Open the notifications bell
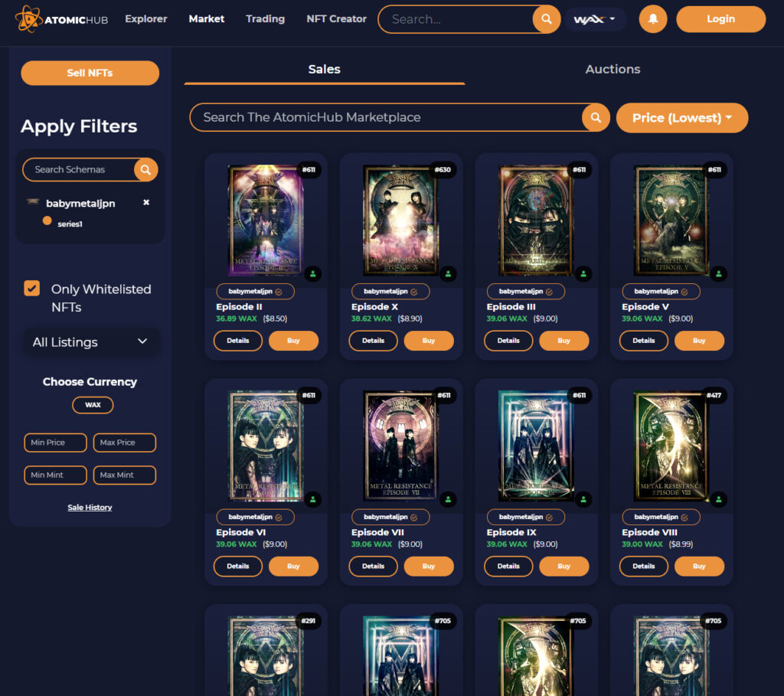 pos(653,19)
